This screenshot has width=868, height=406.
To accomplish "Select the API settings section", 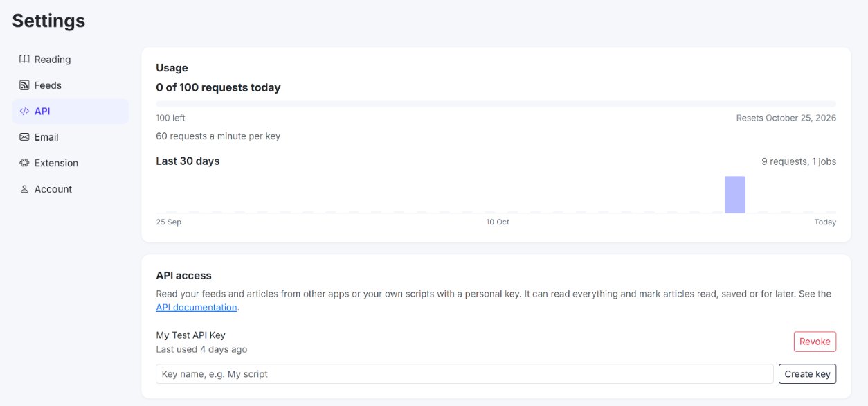I will click(x=71, y=112).
